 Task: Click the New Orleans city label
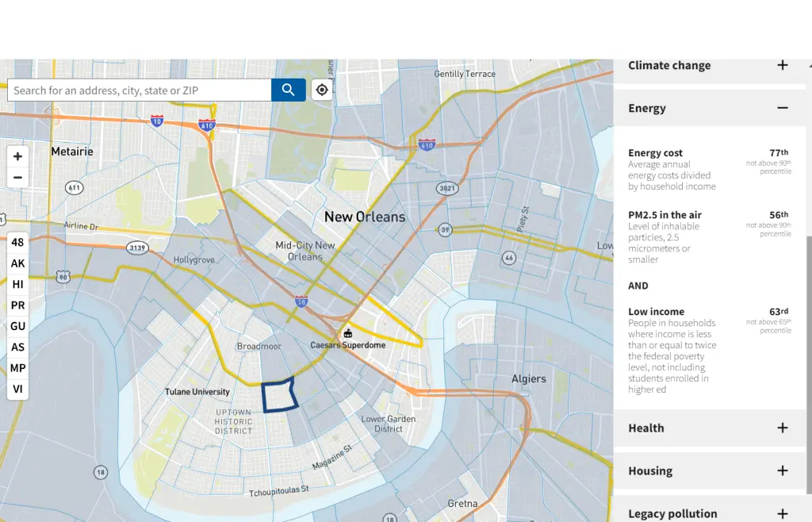click(365, 217)
